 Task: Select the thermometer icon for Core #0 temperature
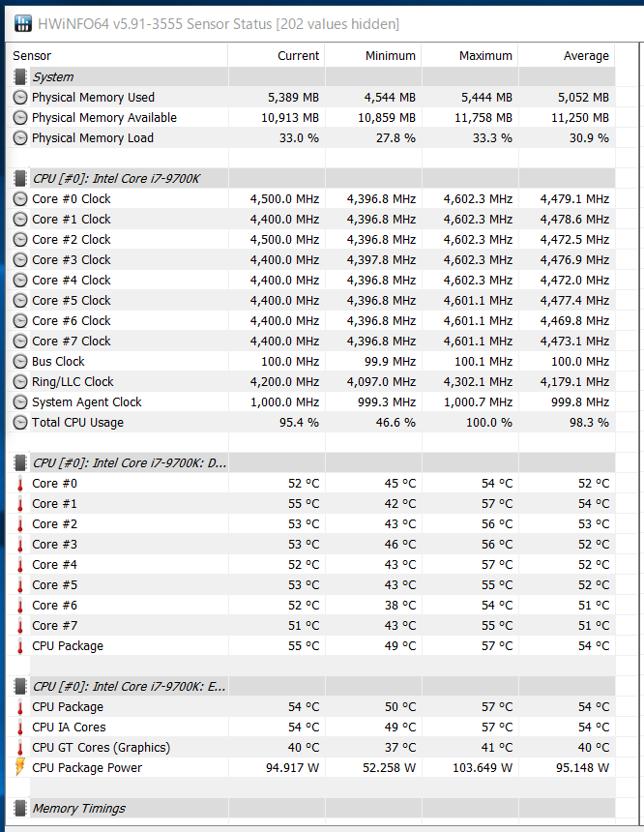20,484
